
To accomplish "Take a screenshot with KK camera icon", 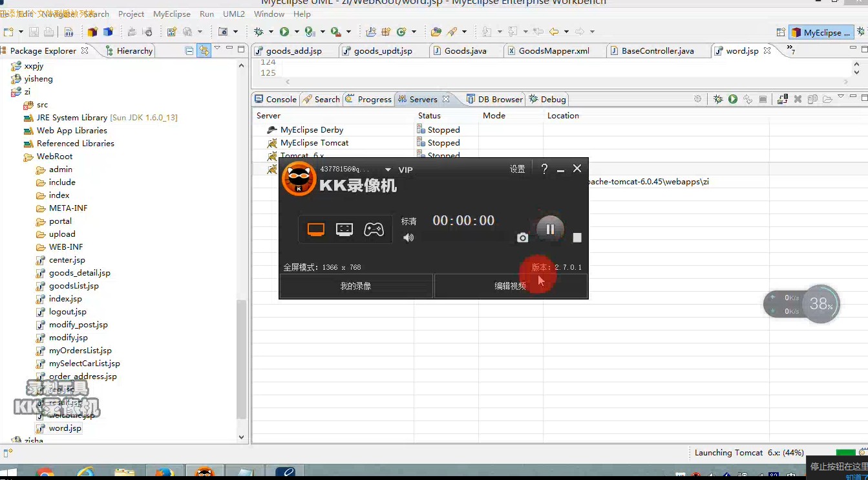I will click(523, 238).
